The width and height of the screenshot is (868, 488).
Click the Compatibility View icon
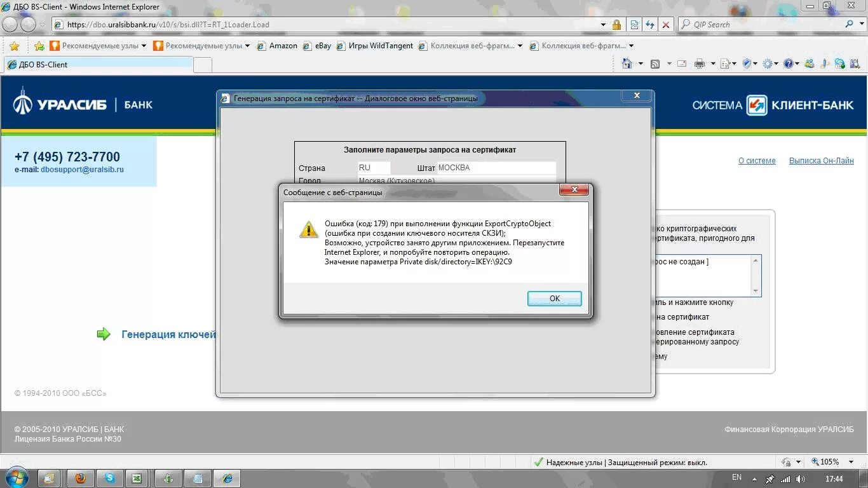tap(634, 25)
